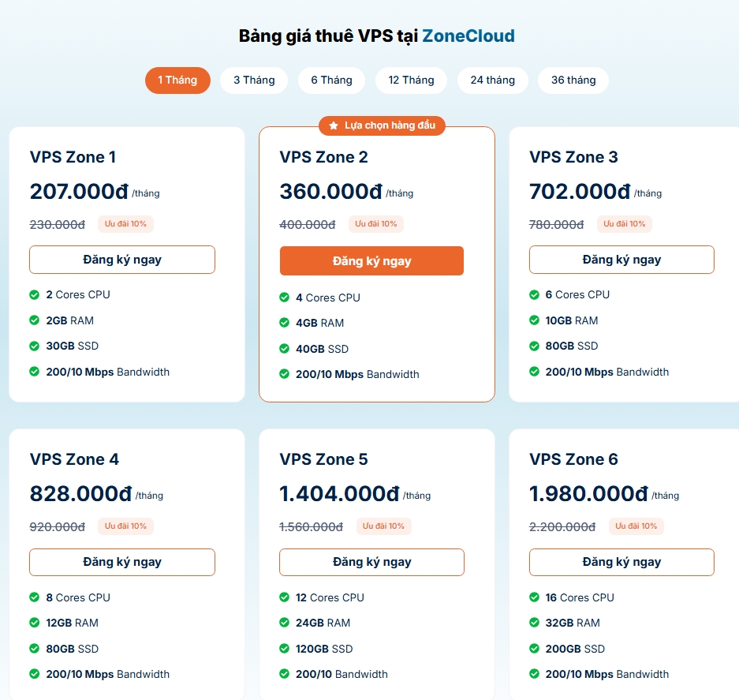739x700 pixels.
Task: Register for the VPS Zone 6 plan
Action: click(x=621, y=562)
